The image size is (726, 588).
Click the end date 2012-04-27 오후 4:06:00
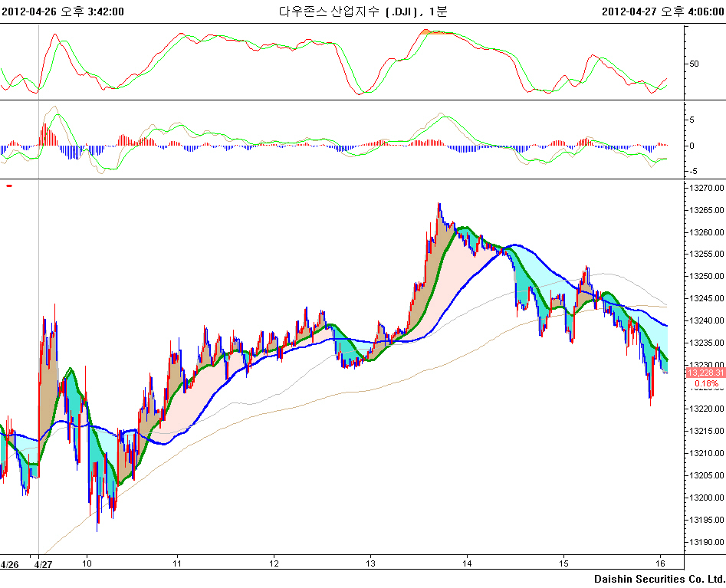click(x=662, y=11)
